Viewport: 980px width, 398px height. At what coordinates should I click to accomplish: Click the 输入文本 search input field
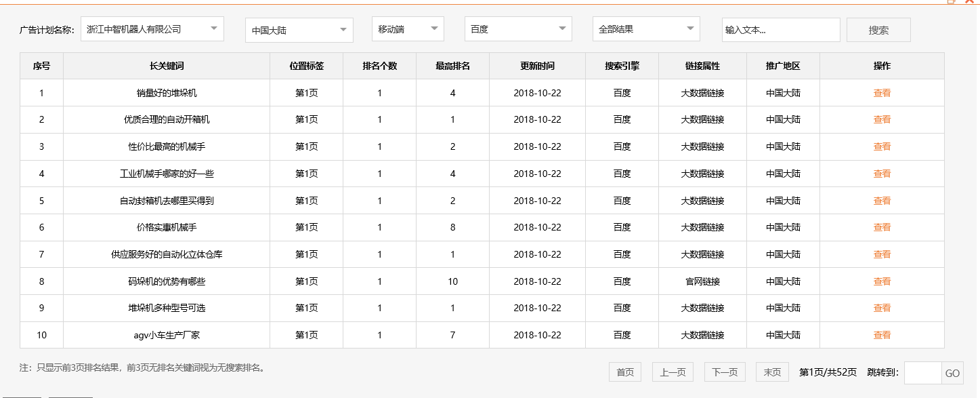[x=780, y=30]
